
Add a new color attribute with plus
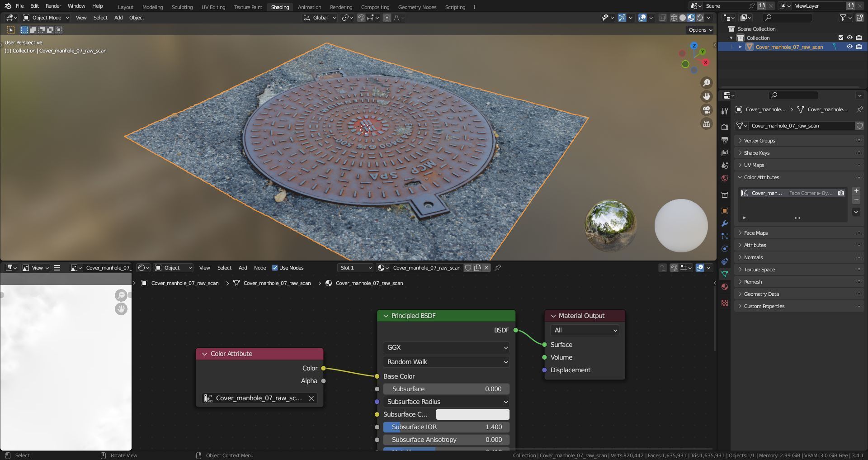point(856,191)
